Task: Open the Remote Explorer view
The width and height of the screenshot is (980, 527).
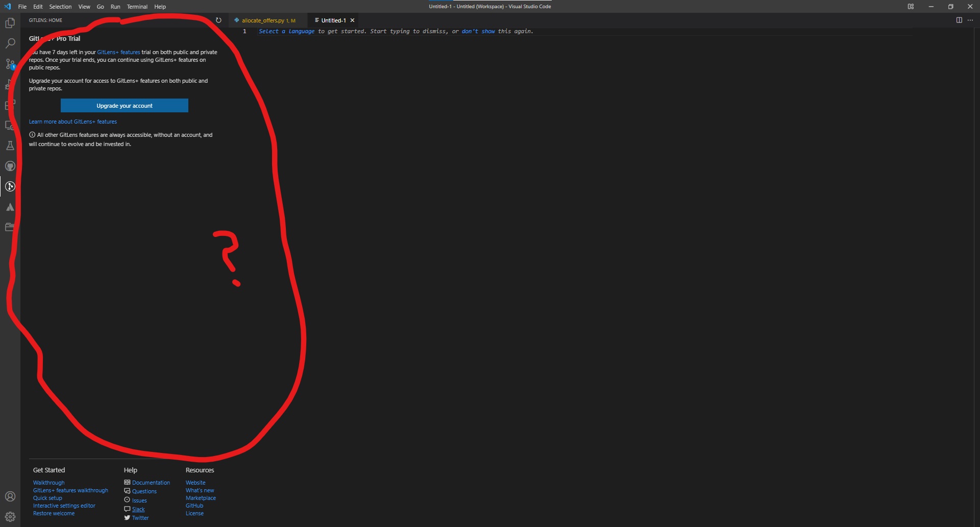Action: pyautogui.click(x=10, y=125)
